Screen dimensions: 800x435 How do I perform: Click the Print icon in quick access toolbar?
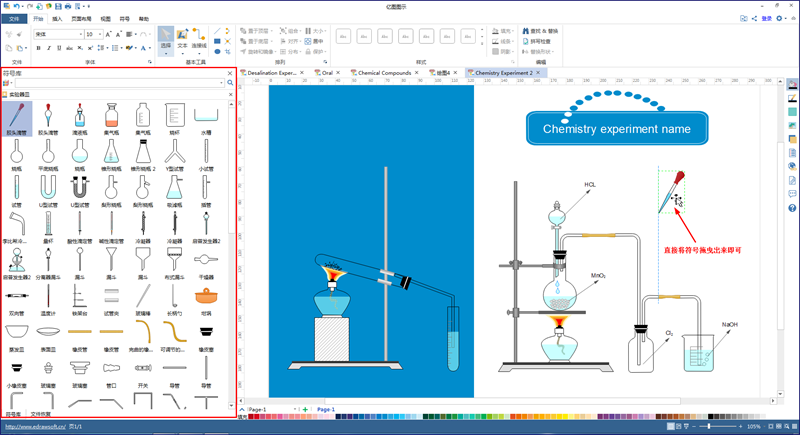tap(68, 6)
